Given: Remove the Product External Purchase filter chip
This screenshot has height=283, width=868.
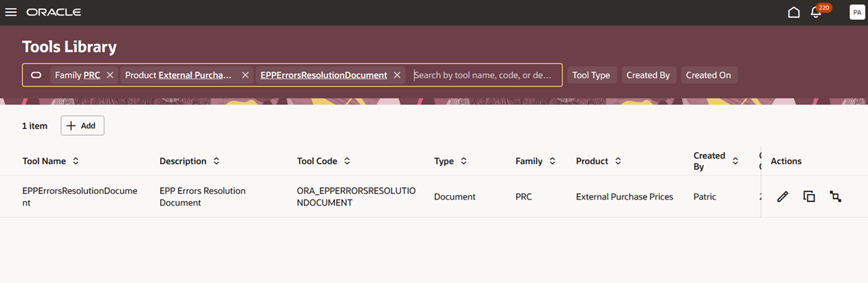Looking at the screenshot, I should 245,75.
